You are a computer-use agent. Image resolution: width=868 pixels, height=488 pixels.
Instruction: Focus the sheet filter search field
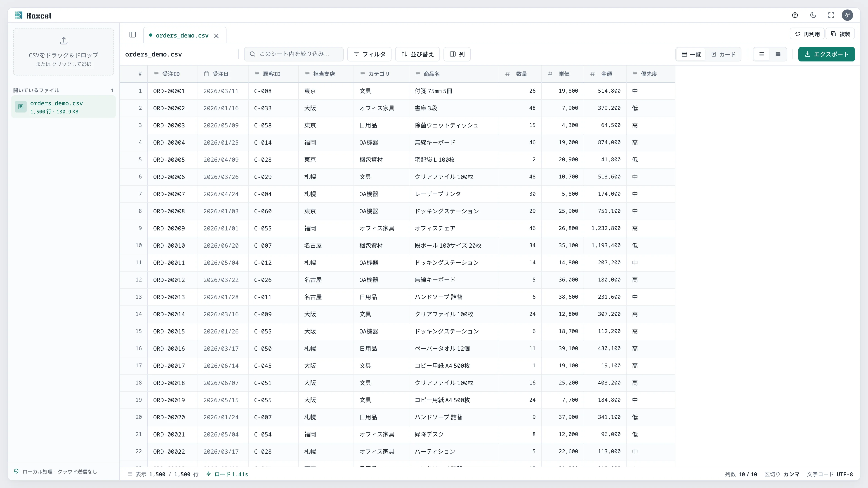point(293,54)
